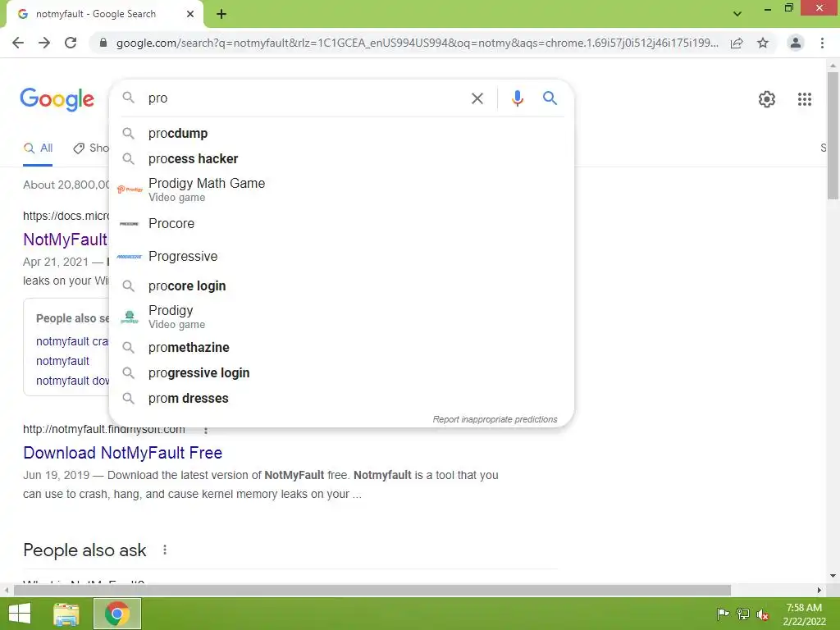Screen dimensions: 840x630
Task: Close the notmyfault Google Search tab
Action: tap(190, 14)
